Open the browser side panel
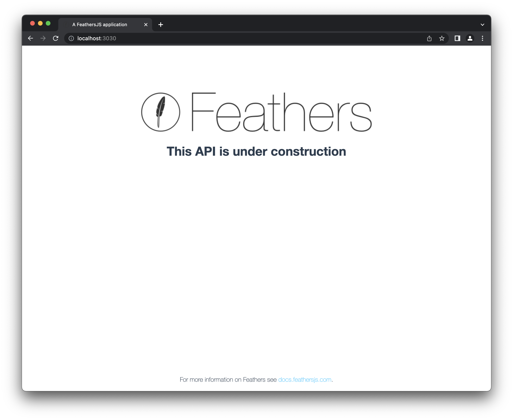 [x=457, y=38]
